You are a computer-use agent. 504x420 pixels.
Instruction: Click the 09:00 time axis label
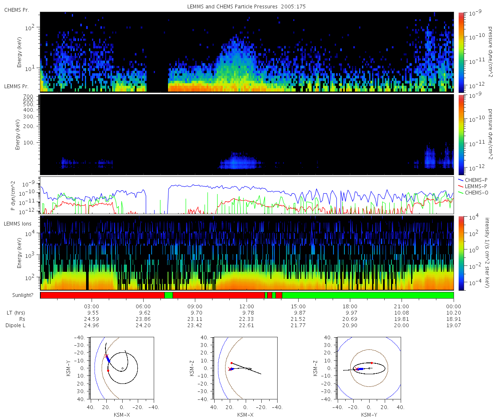[x=195, y=306]
